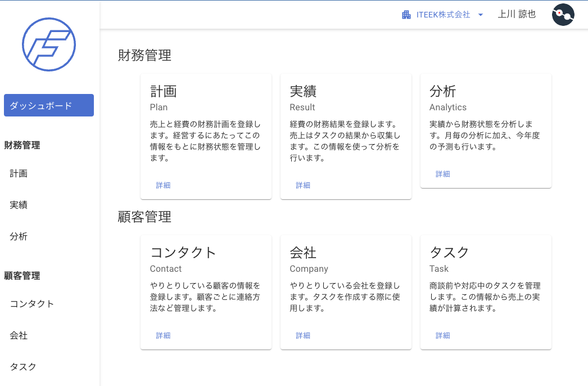This screenshot has width=588, height=386.
Task: Click the 計画 card title
Action: pyautogui.click(x=164, y=91)
